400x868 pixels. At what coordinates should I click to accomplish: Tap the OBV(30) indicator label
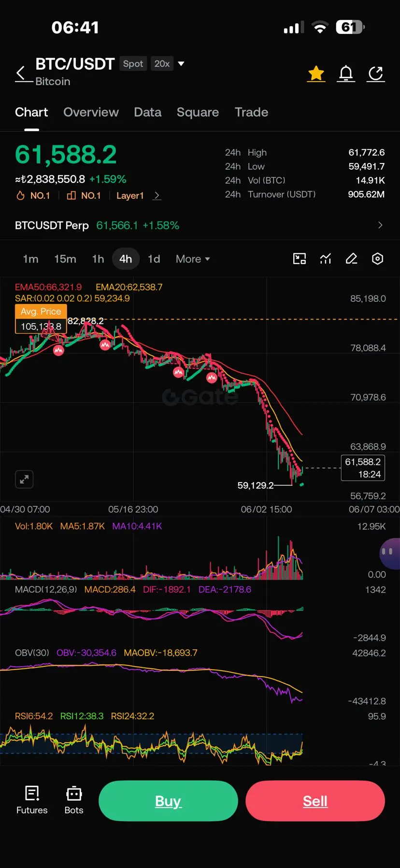click(x=32, y=653)
